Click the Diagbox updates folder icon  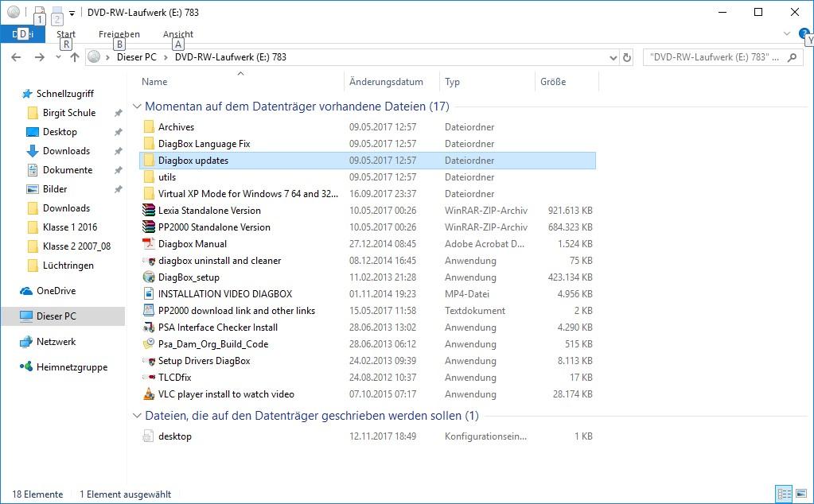pos(149,161)
